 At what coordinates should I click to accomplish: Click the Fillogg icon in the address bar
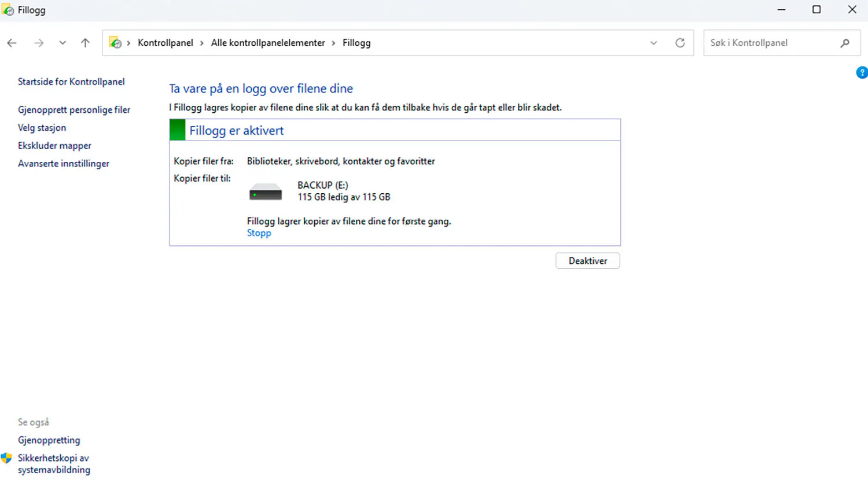pos(116,43)
